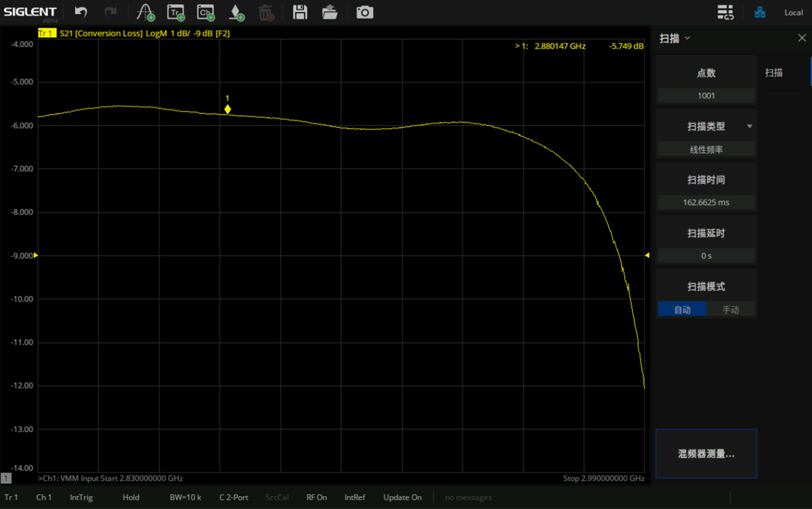The width and height of the screenshot is (812, 509).
Task: Edit the 点数 value field 1001
Action: (706, 96)
